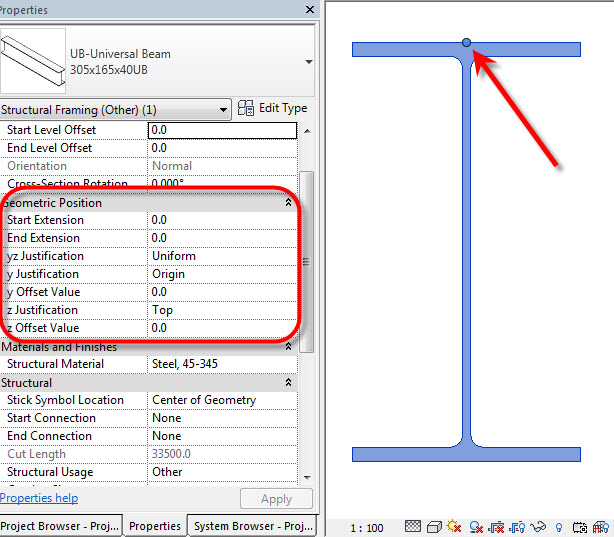Open yz Justification Uniform value
This screenshot has height=537, width=614.
click(222, 256)
